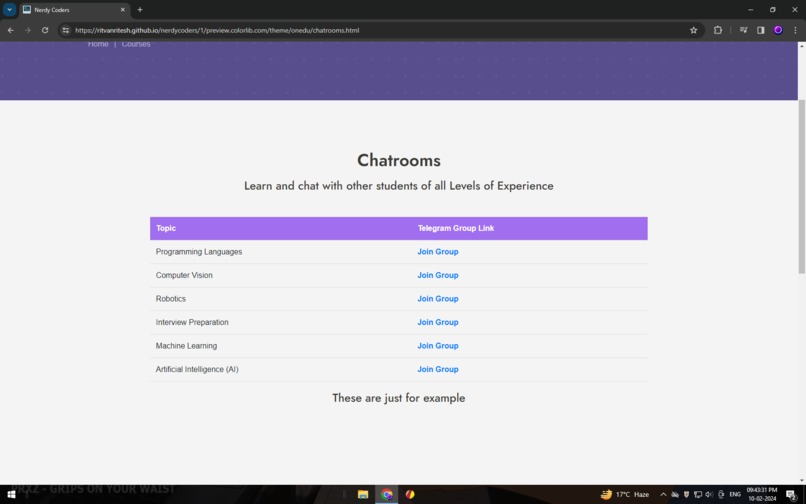Click the scrollbar up arrow
Image resolution: width=806 pixels, height=504 pixels.
click(801, 46)
